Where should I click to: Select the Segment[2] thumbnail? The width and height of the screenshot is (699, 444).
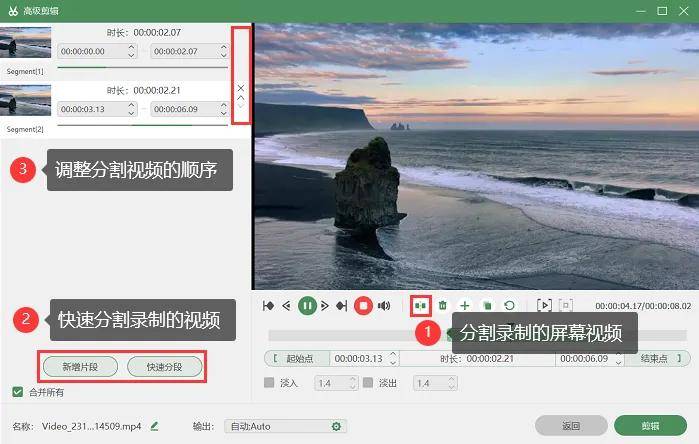tap(25, 100)
